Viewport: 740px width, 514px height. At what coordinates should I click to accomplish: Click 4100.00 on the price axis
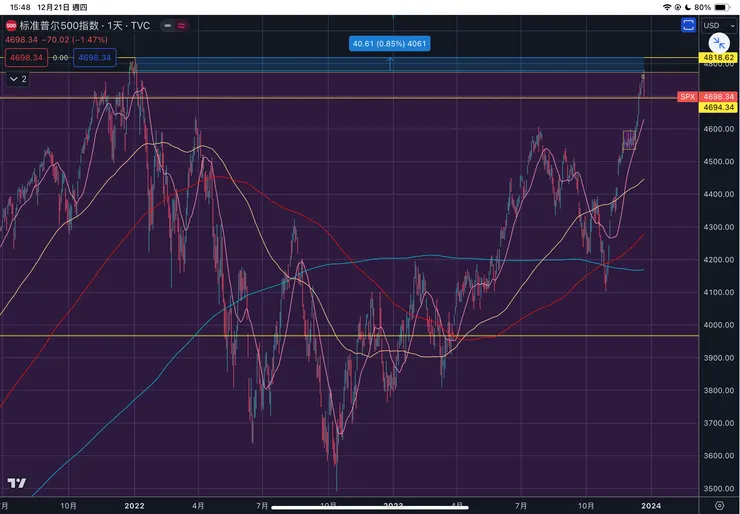point(718,292)
